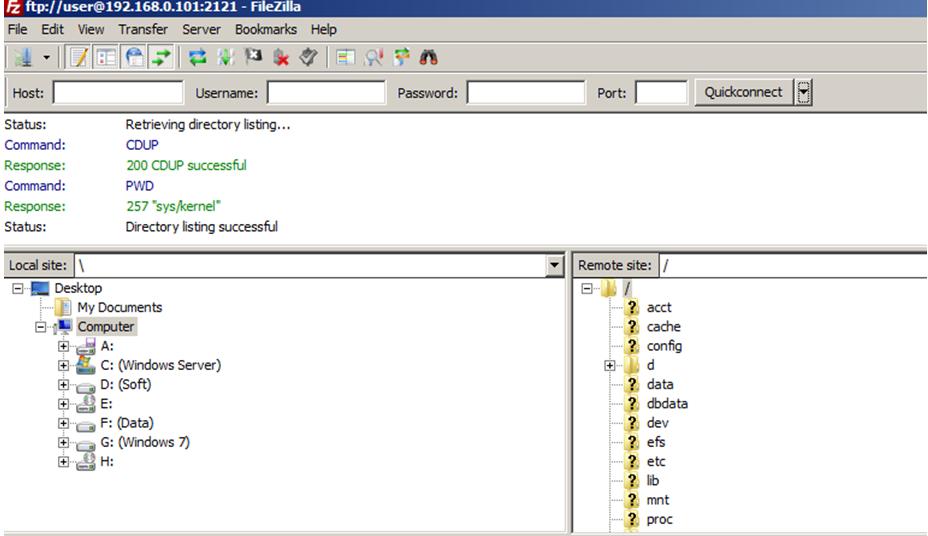The height and width of the screenshot is (536, 928).
Task: Toggle the remote directory tree toolbar button
Action: click(x=134, y=57)
